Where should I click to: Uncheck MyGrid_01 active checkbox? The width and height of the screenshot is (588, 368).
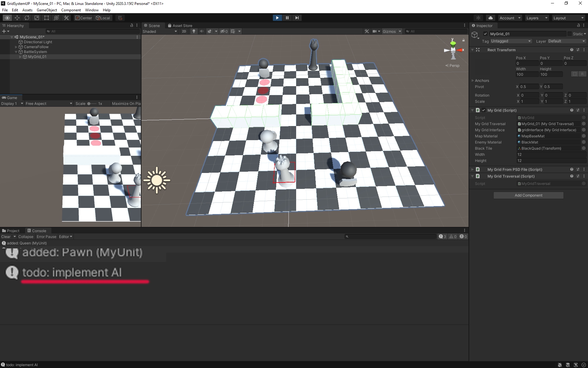click(485, 34)
